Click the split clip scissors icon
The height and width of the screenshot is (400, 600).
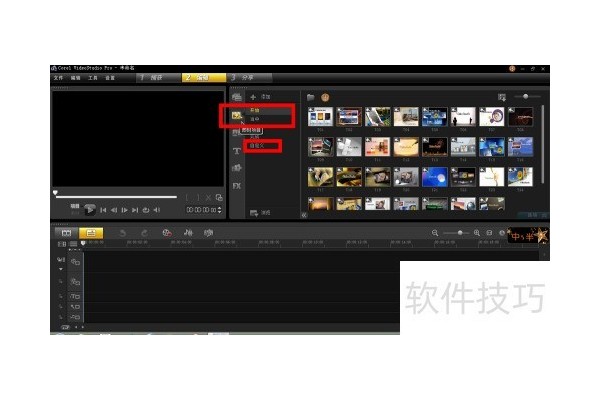tap(209, 198)
